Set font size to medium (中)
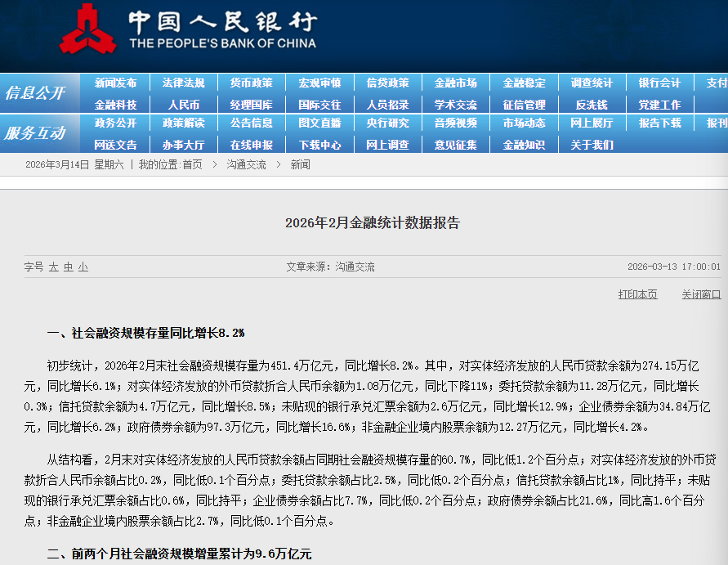 [x=69, y=267]
